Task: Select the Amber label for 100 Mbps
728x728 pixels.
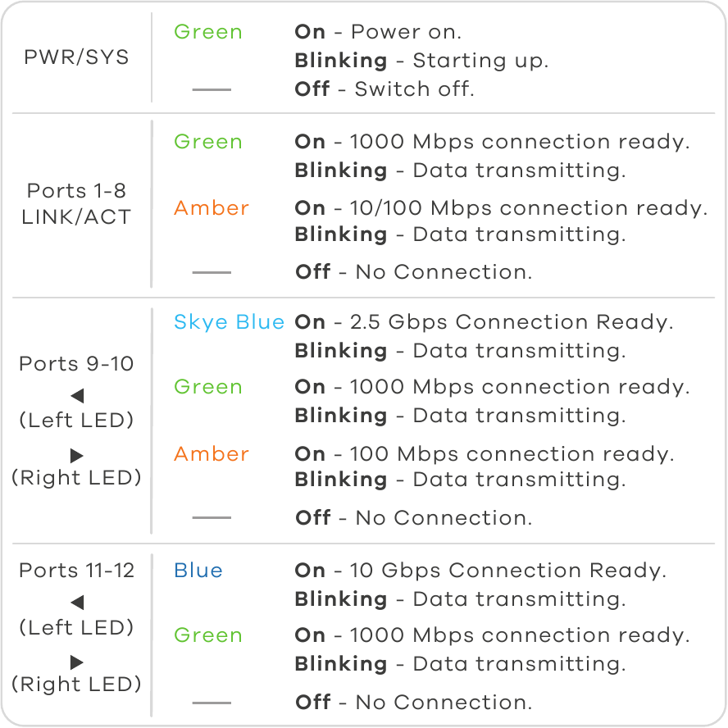Action: (x=212, y=454)
